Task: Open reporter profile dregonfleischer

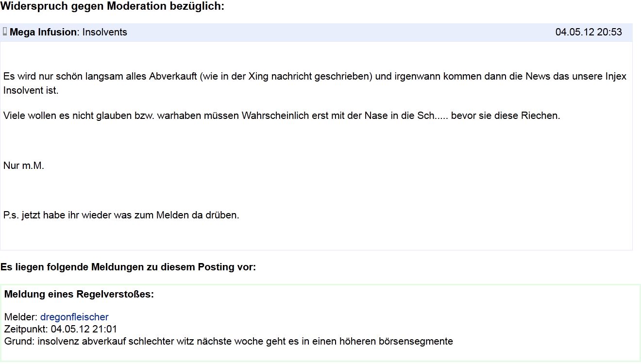Action: 74,317
